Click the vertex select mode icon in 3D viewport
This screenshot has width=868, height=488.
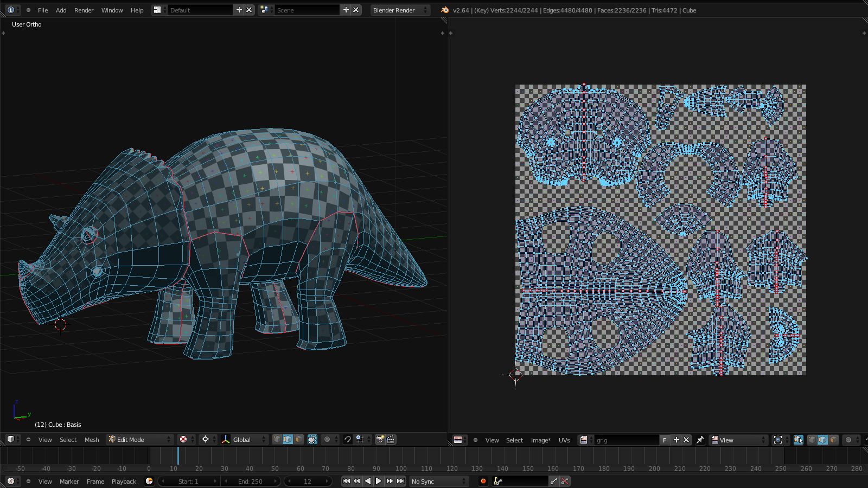pos(277,440)
